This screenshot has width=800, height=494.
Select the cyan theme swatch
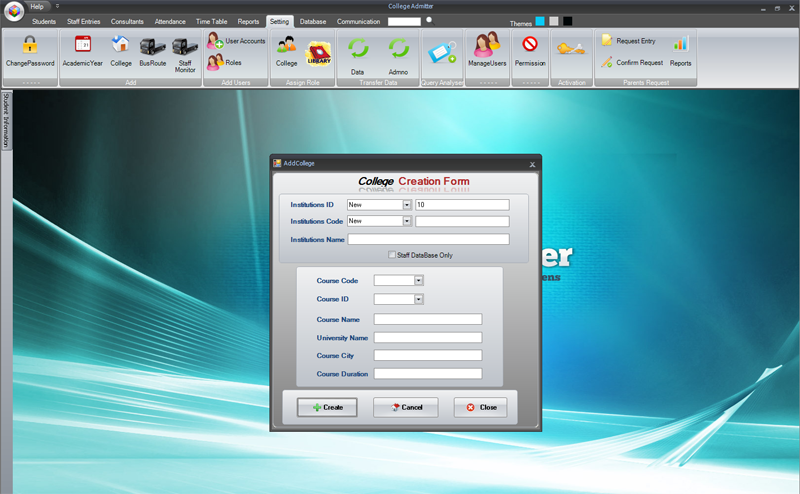click(540, 21)
